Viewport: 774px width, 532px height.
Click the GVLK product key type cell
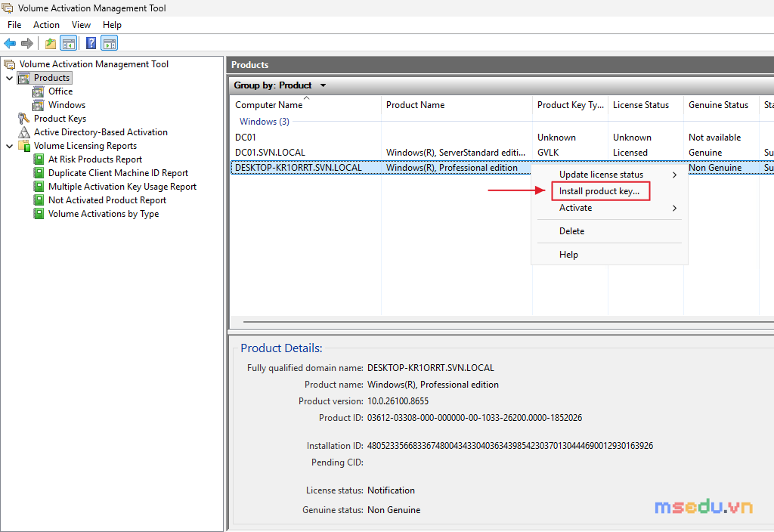tap(548, 153)
